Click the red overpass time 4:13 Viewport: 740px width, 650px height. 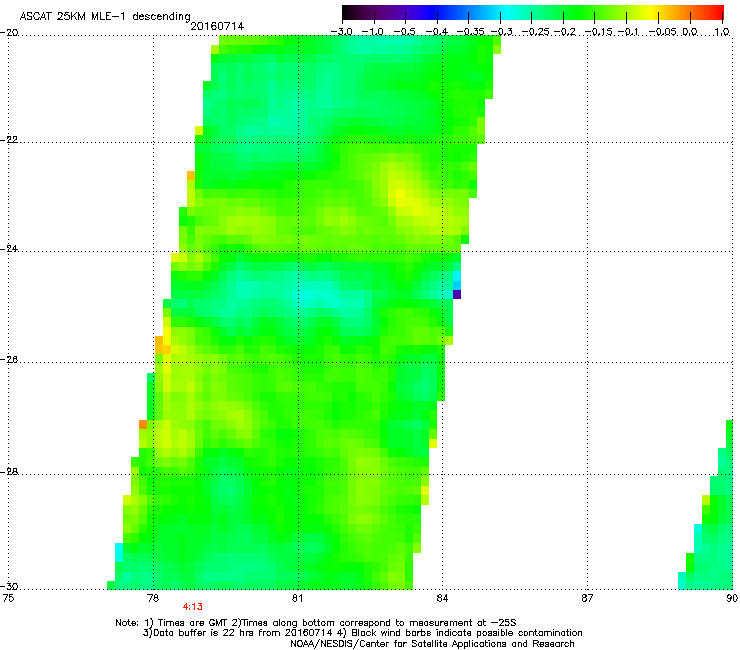click(x=193, y=607)
